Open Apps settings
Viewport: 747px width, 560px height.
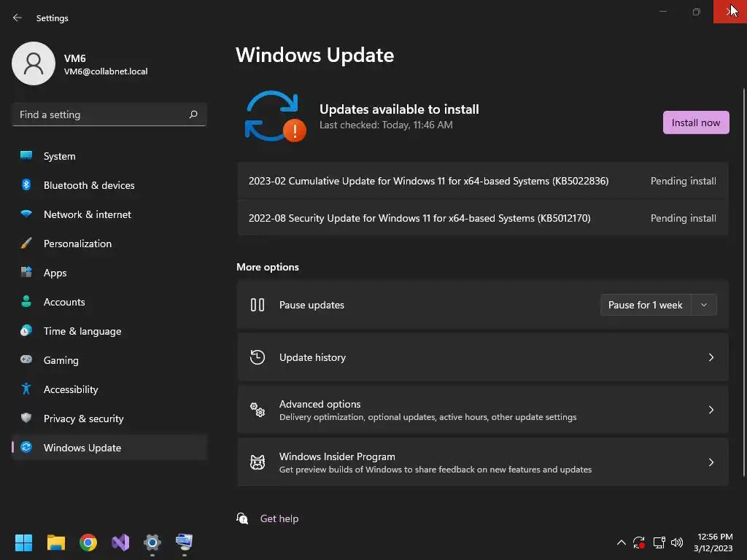pos(109,273)
